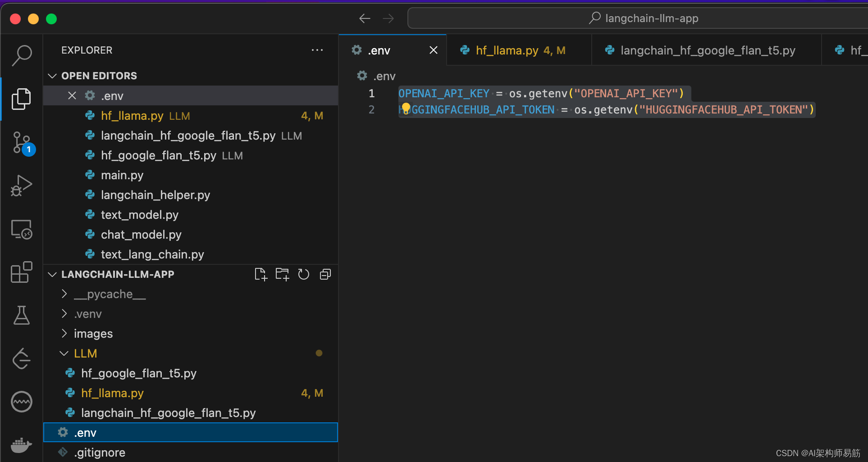Screen dimensions: 868x462
Task: Switch to the hf_llama.py tab
Action: click(x=519, y=50)
